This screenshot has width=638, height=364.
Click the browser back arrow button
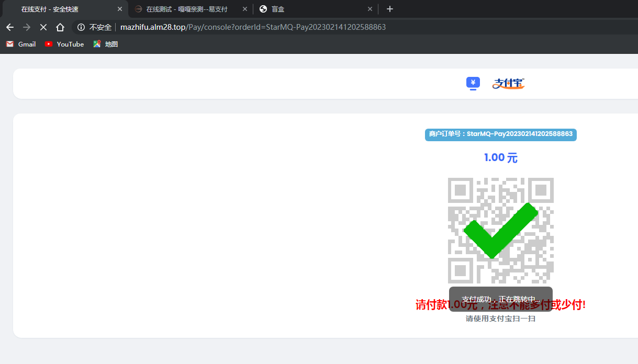pos(10,27)
